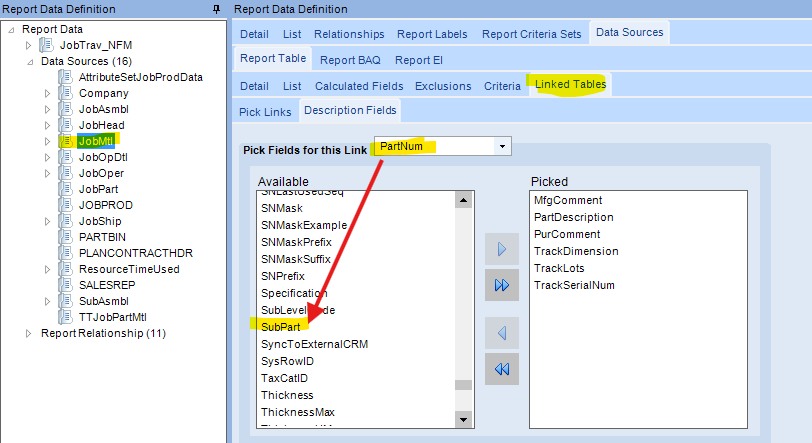Click the JobShip table icon
This screenshot has width=812, height=443.
66,222
